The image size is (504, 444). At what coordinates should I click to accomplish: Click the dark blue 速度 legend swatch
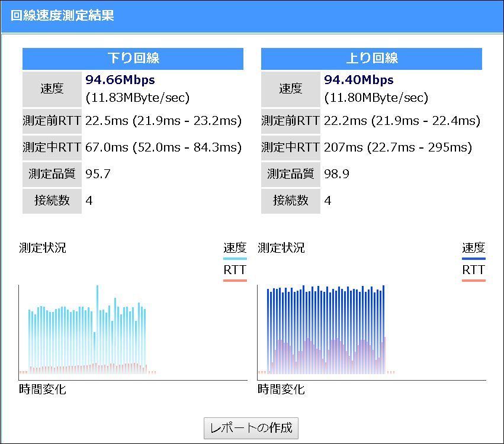[473, 259]
